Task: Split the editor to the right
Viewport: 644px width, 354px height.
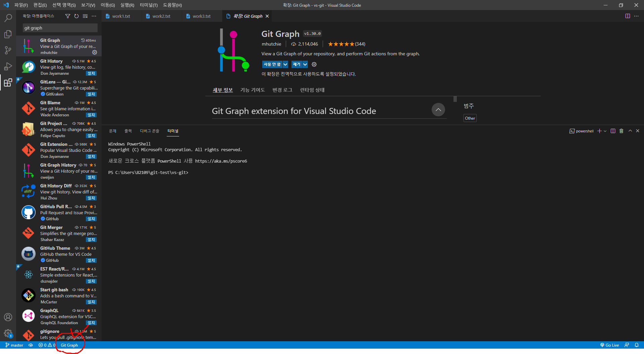Action: [628, 16]
